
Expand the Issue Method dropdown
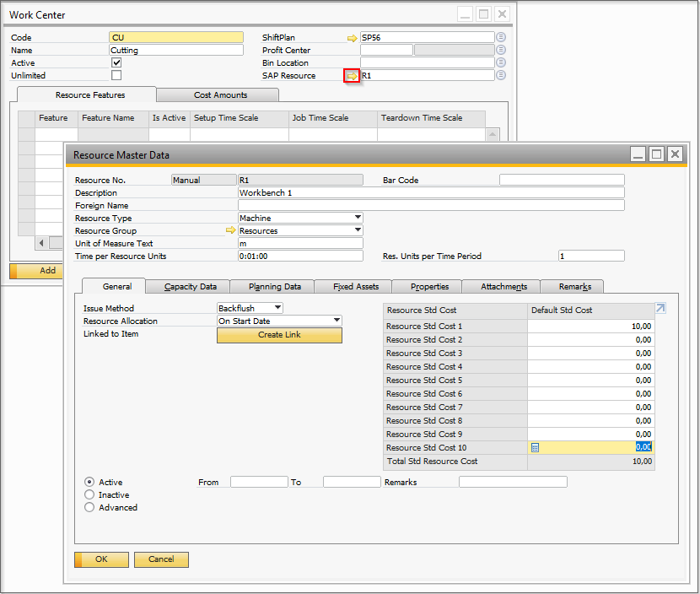[x=277, y=309]
